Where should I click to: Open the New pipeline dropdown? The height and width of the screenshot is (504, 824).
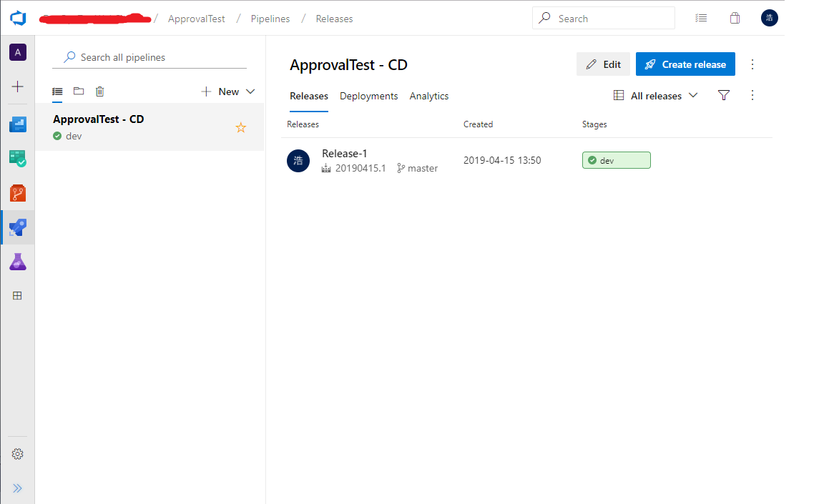(x=228, y=92)
